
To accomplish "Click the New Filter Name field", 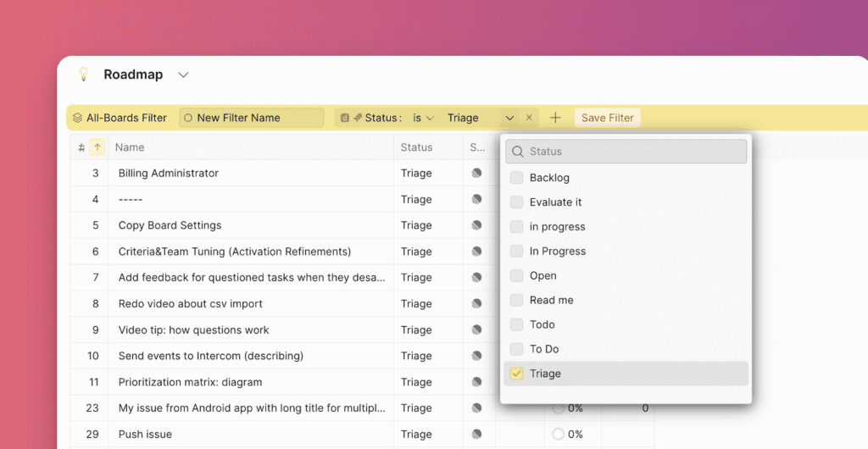I will click(x=252, y=118).
